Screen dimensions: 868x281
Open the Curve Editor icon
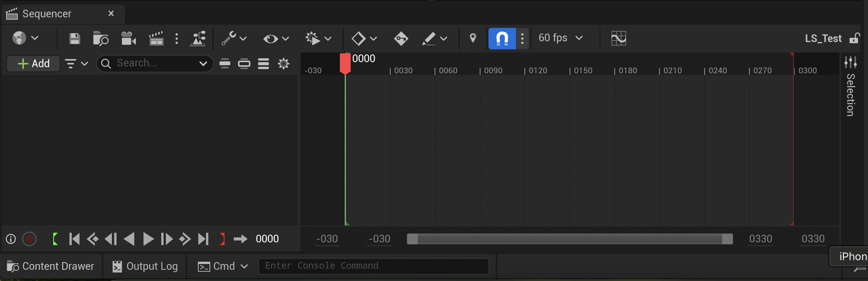click(618, 38)
